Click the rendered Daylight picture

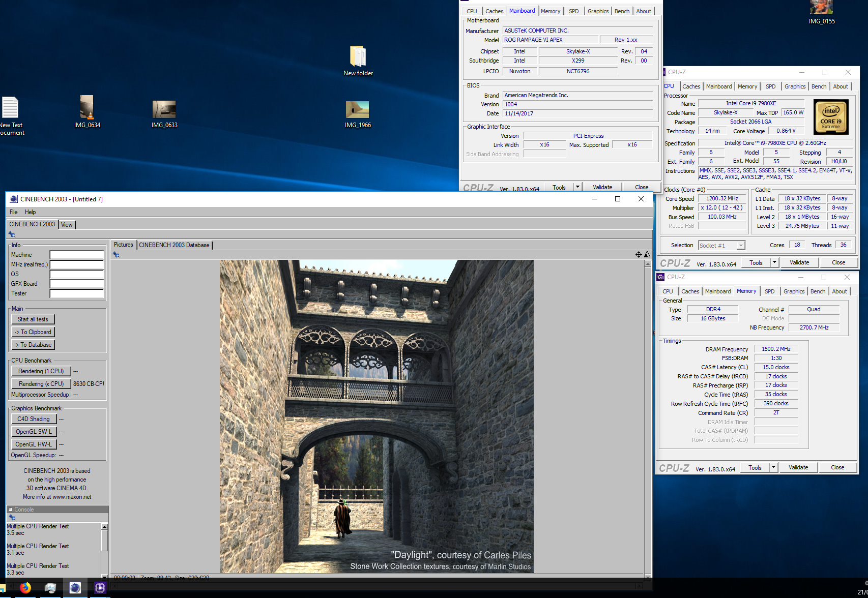click(x=377, y=416)
